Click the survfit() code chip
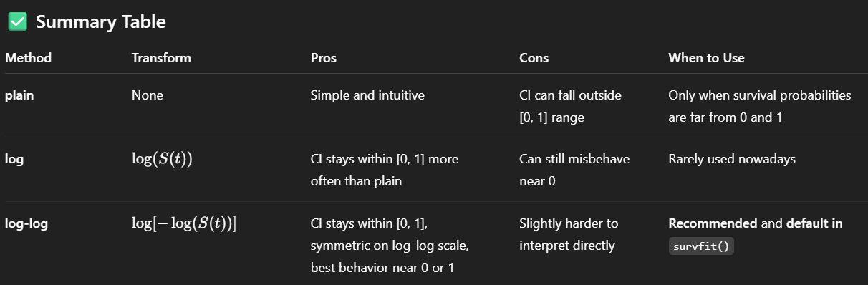This screenshot has width=868, height=285. pyautogui.click(x=701, y=246)
